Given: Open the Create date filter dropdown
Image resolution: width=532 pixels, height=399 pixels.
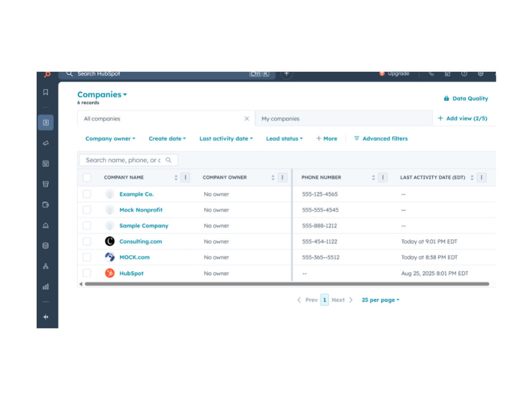Looking at the screenshot, I should (167, 138).
